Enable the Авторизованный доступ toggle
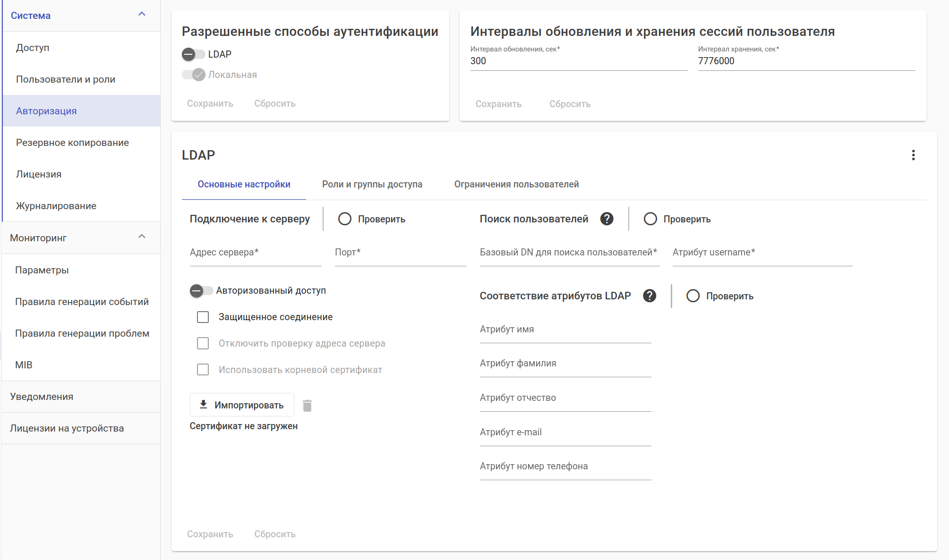This screenshot has width=949, height=560. pyautogui.click(x=201, y=291)
